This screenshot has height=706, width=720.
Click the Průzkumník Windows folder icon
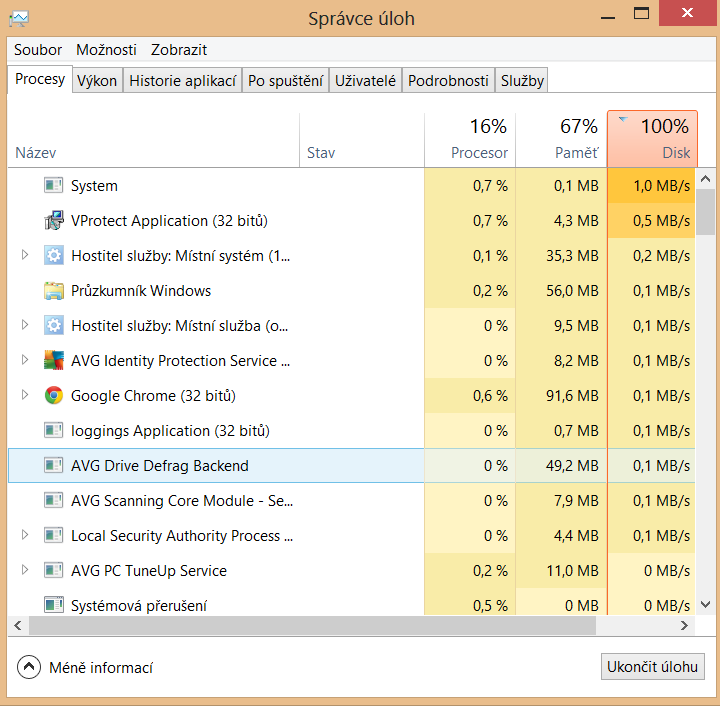pos(54,291)
